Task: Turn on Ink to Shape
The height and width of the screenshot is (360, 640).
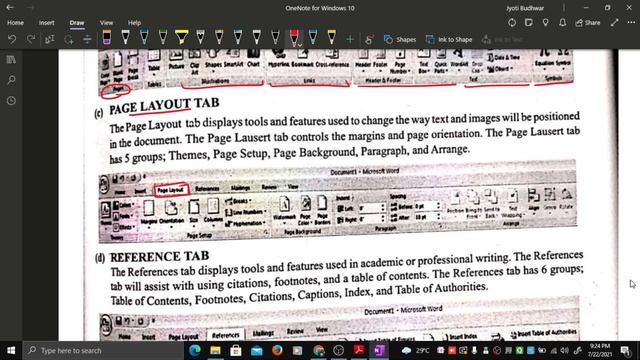Action: [x=449, y=39]
